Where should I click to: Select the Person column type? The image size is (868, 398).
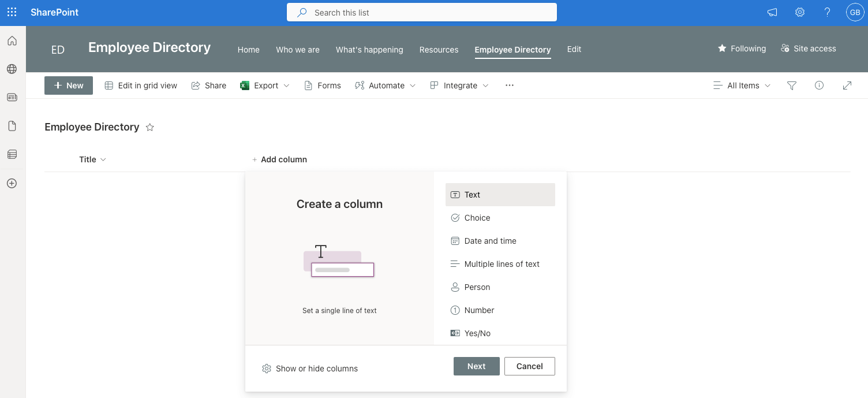[477, 287]
